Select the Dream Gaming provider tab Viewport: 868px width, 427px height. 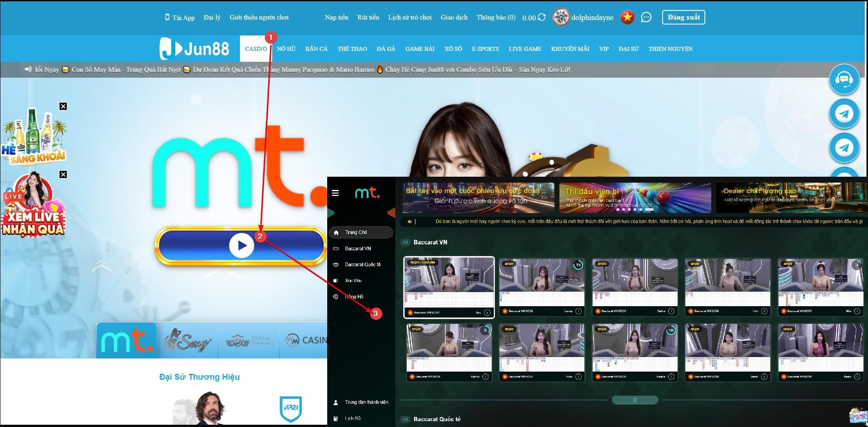point(249,341)
